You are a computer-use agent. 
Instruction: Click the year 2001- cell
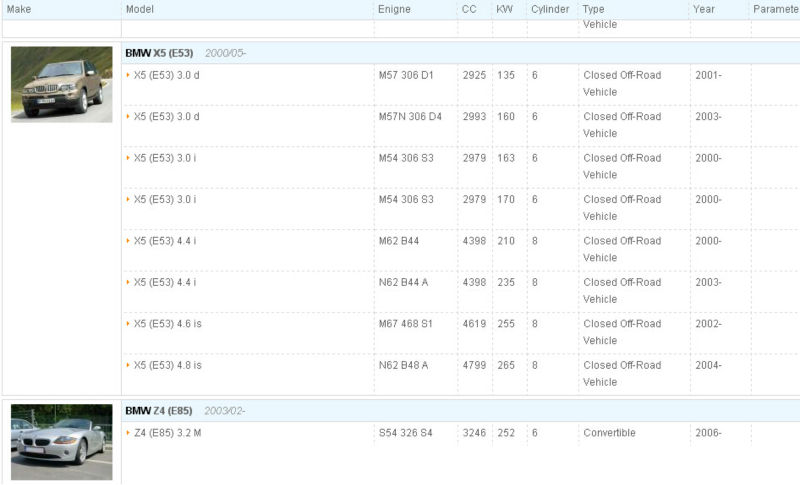tap(708, 75)
